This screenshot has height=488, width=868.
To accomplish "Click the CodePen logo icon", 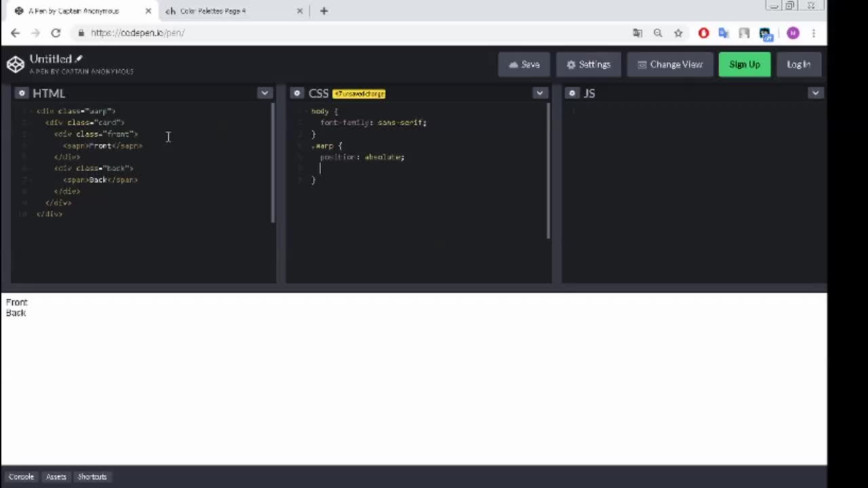I will pos(15,64).
